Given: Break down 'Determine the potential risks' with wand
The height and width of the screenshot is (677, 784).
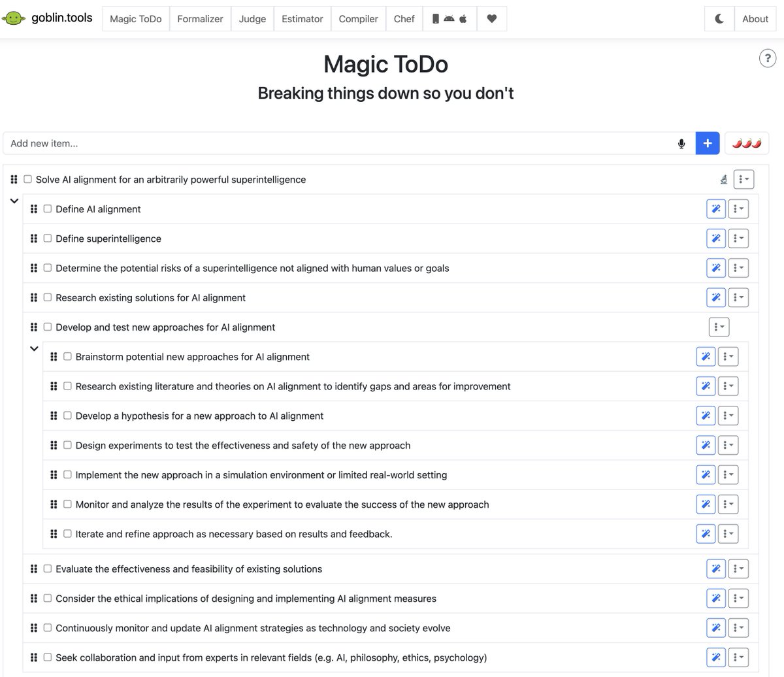Looking at the screenshot, I should click(x=716, y=268).
